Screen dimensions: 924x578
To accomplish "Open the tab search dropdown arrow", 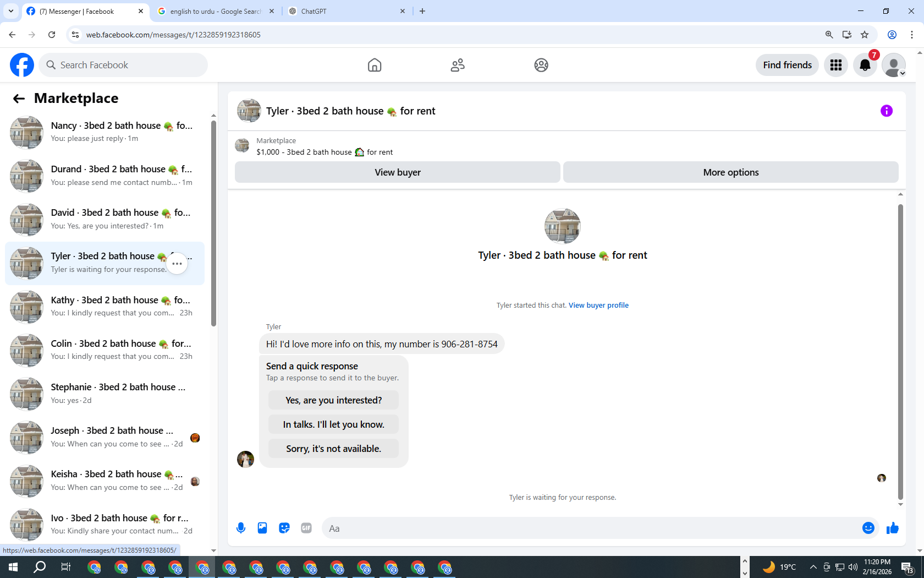I will tap(10, 11).
